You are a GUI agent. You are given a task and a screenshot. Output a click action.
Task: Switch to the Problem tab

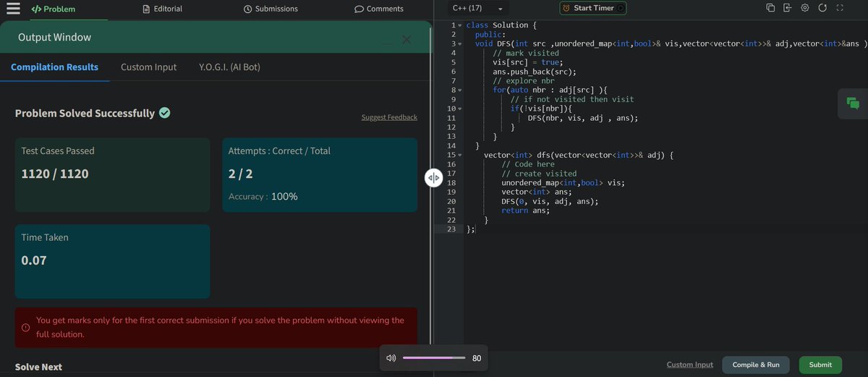point(53,9)
